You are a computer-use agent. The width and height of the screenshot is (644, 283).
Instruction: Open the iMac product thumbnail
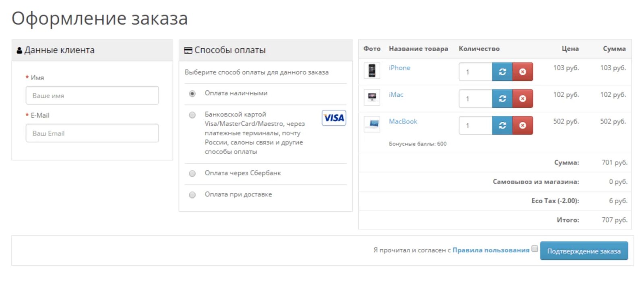[372, 97]
